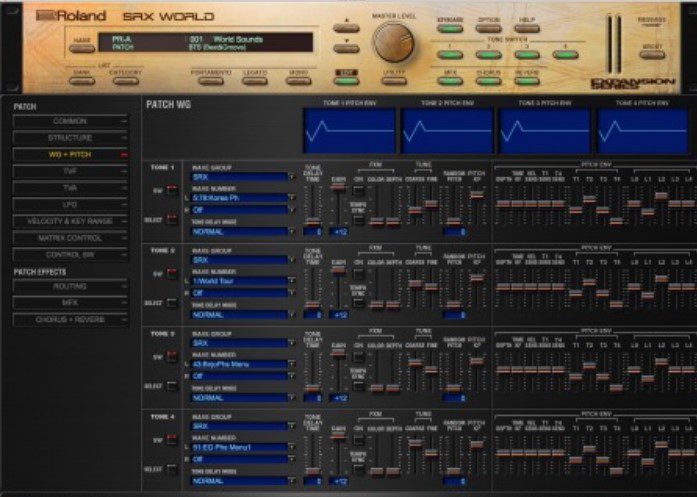Open the Structure patch page

[70, 138]
